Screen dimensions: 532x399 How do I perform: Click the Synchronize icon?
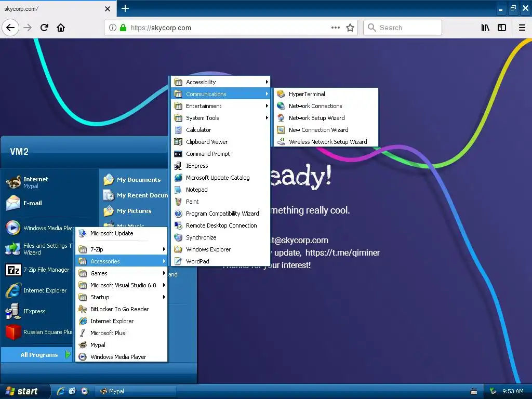(x=178, y=237)
